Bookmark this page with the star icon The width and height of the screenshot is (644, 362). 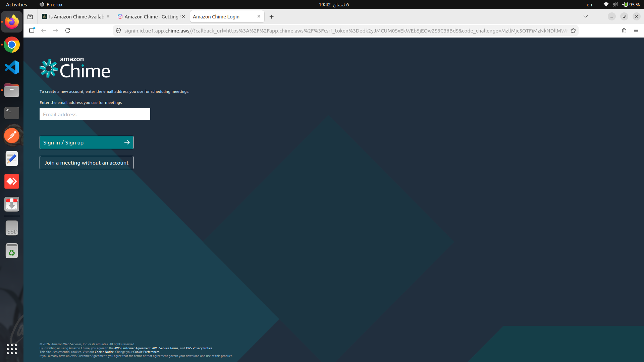573,31
